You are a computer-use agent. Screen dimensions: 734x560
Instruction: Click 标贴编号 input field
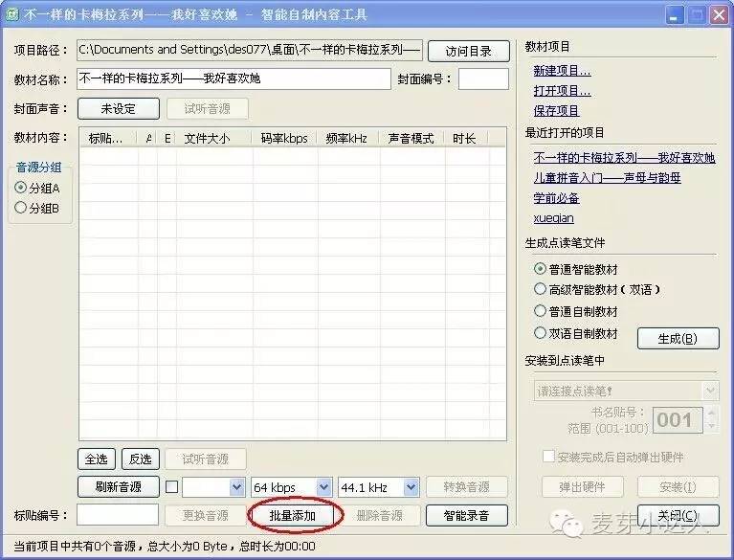[118, 515]
